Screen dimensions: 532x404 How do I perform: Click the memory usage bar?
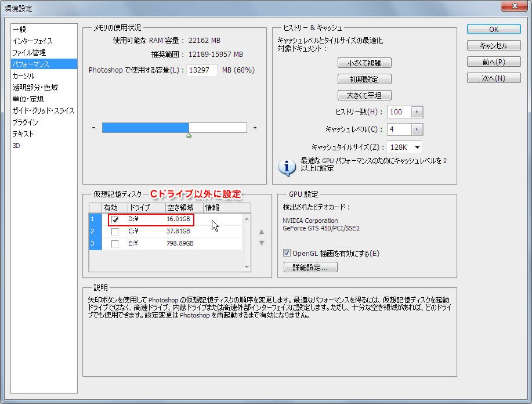coord(175,128)
